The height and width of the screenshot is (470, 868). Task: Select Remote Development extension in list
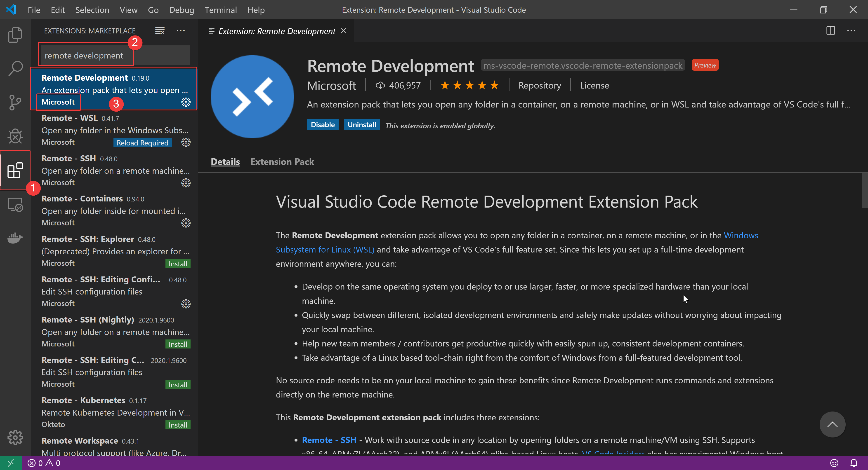pyautogui.click(x=114, y=89)
